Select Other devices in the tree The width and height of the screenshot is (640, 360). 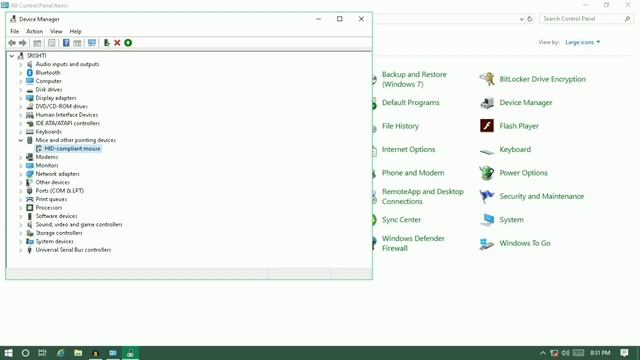pyautogui.click(x=52, y=182)
